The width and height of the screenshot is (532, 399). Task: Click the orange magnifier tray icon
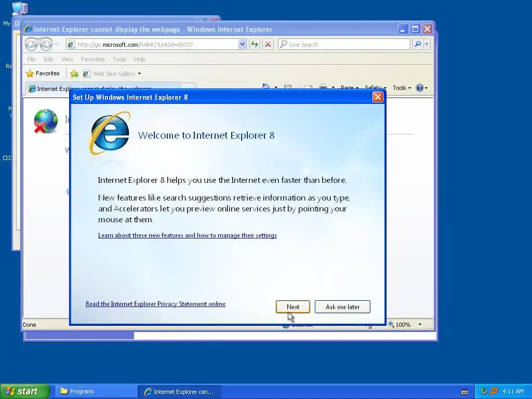tap(494, 391)
